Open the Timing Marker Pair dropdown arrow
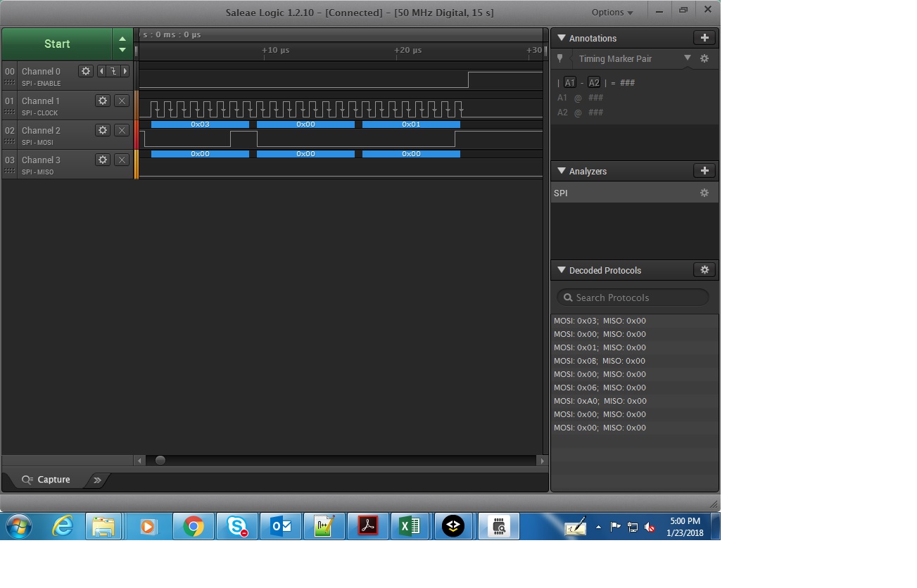This screenshot has width=917, height=588. pos(688,58)
